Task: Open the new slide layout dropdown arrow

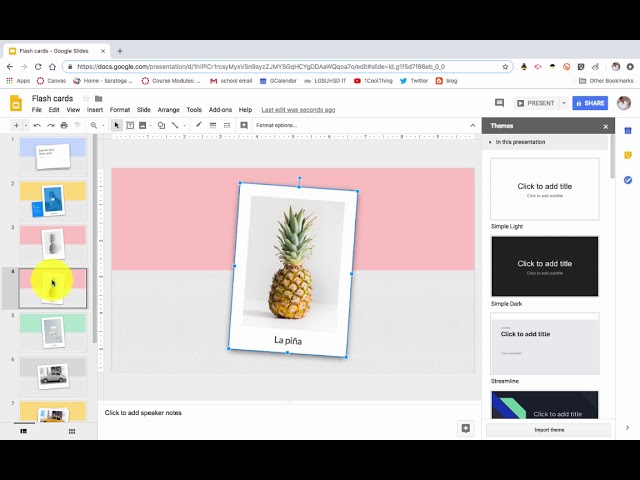Action: (x=26, y=125)
